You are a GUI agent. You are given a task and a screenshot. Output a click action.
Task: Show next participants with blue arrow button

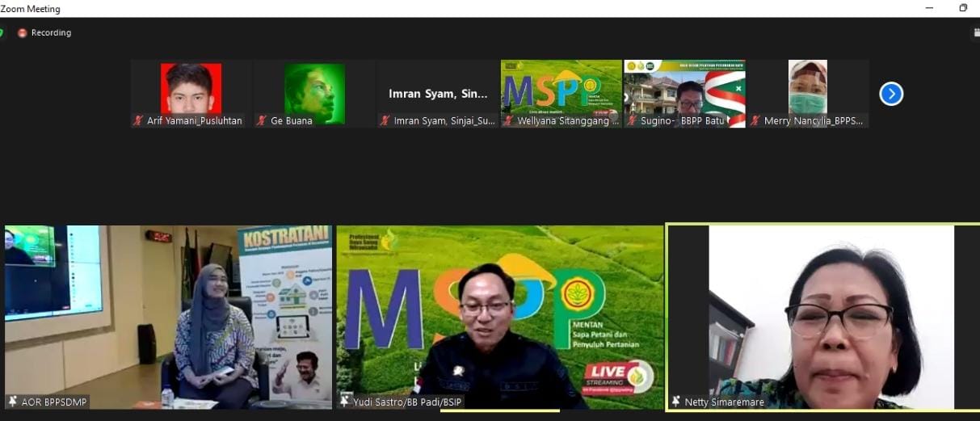(891, 95)
